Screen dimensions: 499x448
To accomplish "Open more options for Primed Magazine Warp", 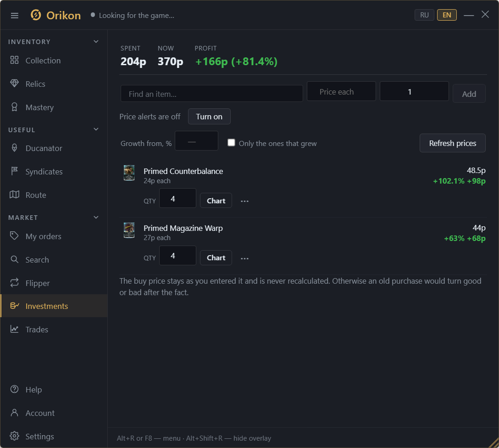I will [244, 258].
